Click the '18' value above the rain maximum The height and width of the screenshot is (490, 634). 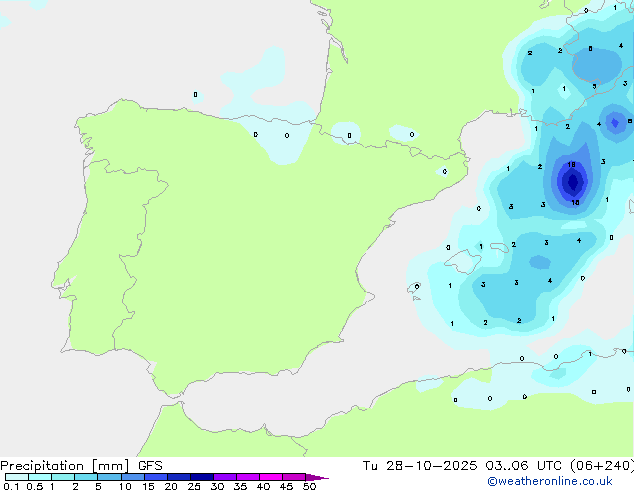tap(571, 165)
